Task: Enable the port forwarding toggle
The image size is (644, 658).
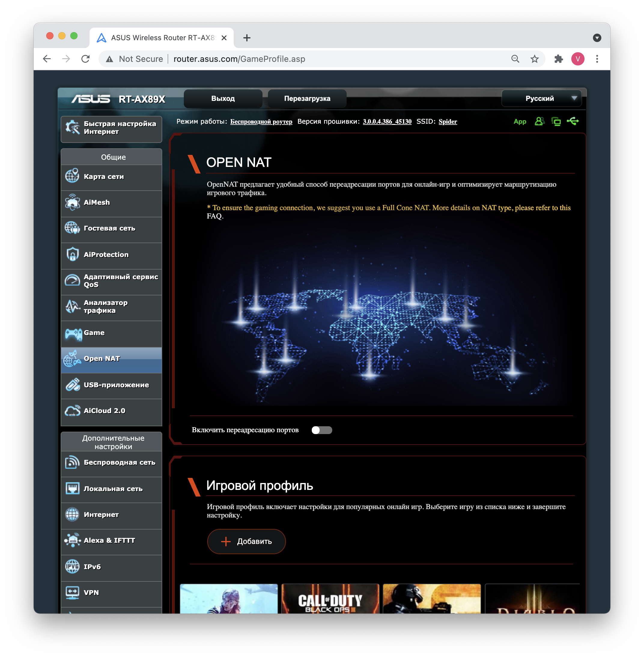Action: coord(322,430)
